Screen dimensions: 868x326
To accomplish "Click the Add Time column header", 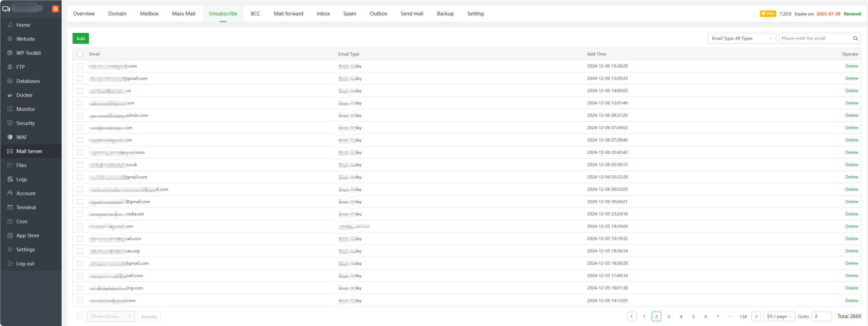I will 597,54.
